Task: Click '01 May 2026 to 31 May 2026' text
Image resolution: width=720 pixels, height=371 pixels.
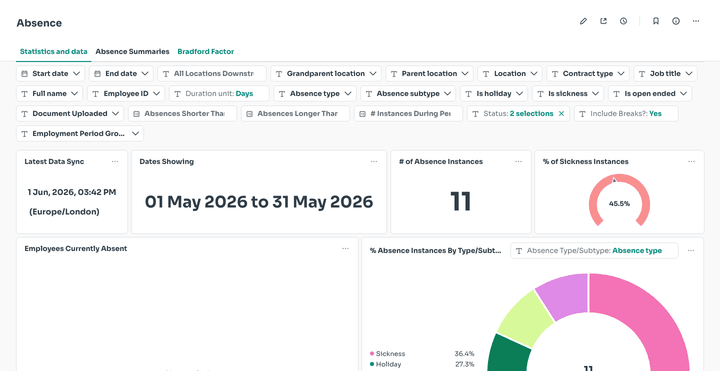Action: point(259,202)
